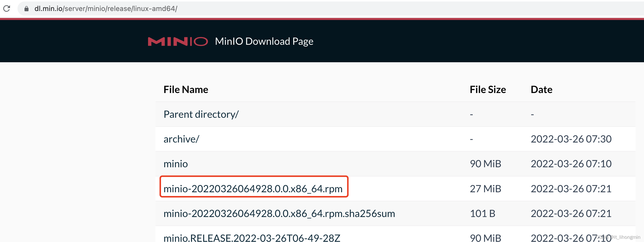This screenshot has height=242, width=644.
Task: Click the File Size column header
Action: [x=488, y=89]
